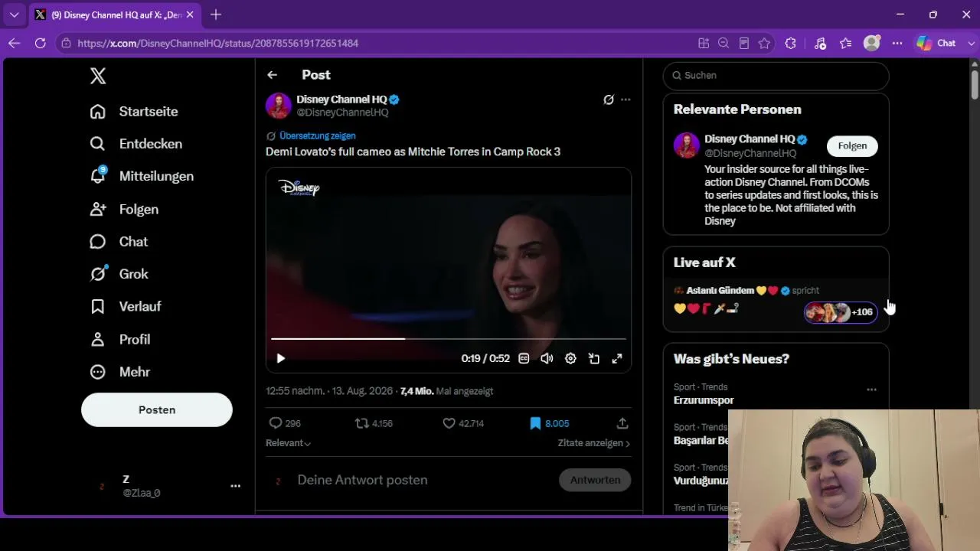Open the post's more options menu
The image size is (980, 551).
coord(626,99)
